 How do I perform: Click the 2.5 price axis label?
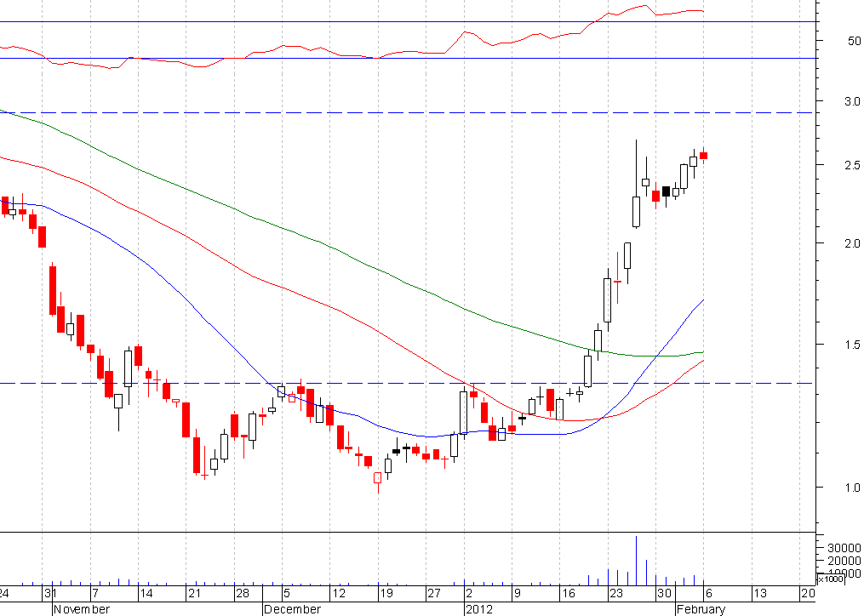[852, 165]
